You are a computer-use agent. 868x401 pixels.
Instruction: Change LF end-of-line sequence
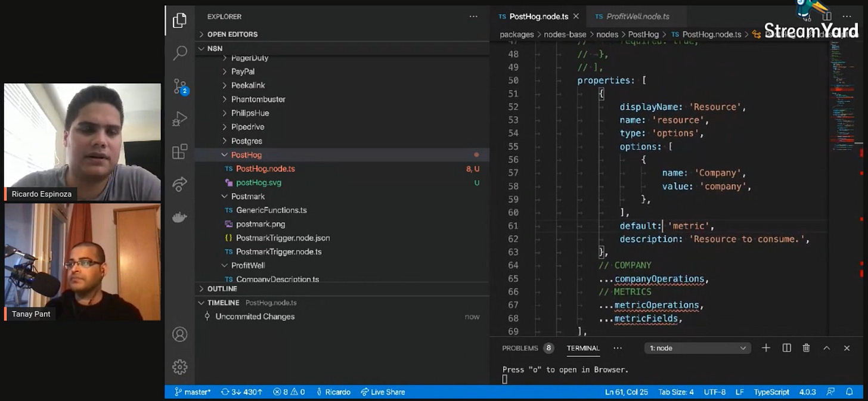click(x=740, y=392)
